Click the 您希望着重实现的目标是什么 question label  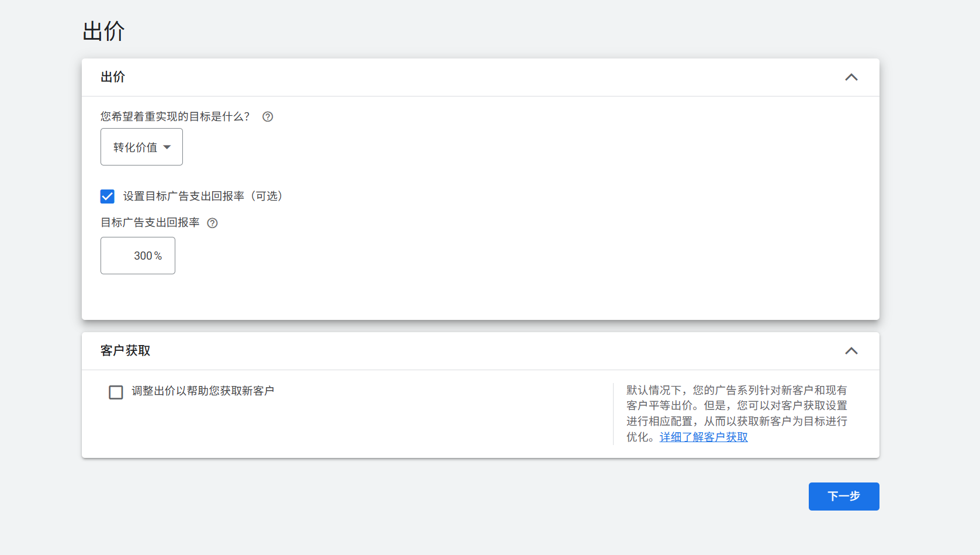click(175, 116)
